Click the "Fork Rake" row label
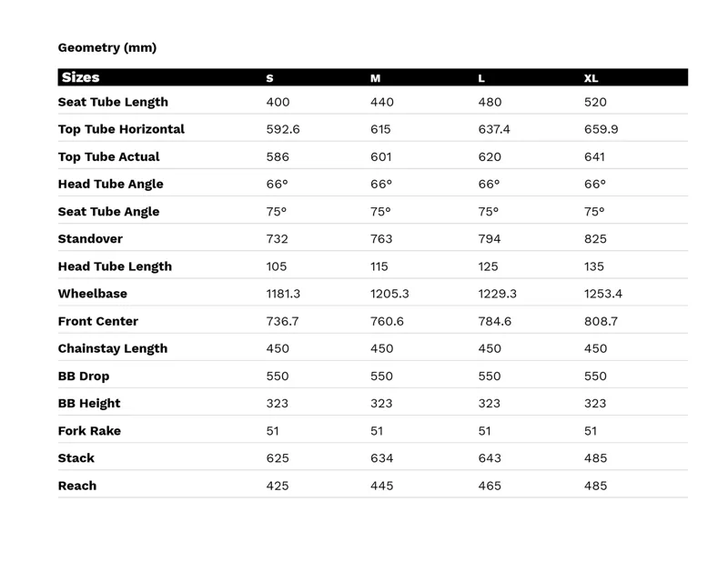Screen dimensions: 728x582 pos(89,430)
